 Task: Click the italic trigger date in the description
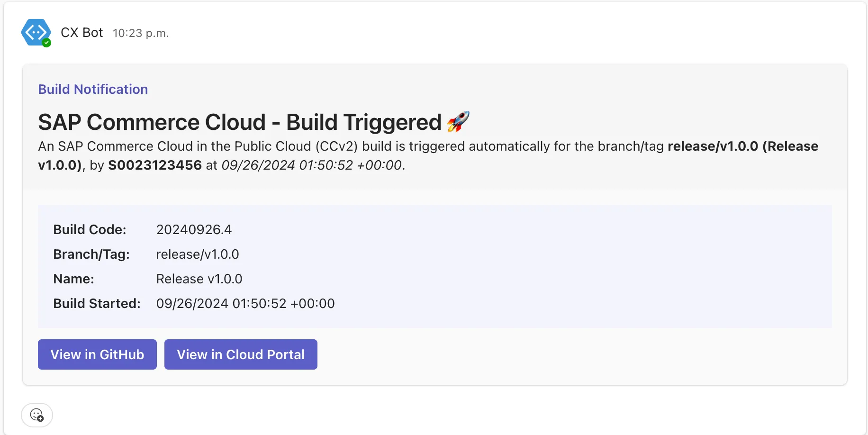coord(312,165)
